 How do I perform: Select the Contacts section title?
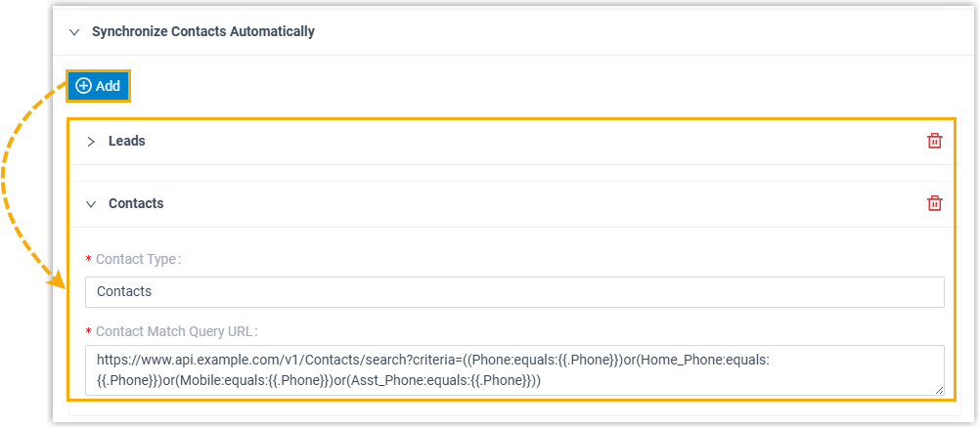135,203
